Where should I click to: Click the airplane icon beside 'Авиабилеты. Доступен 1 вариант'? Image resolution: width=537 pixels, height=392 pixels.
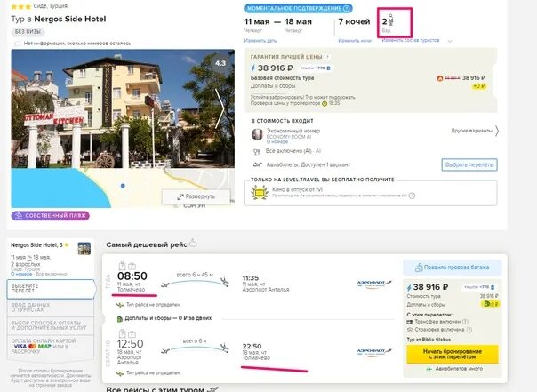click(258, 164)
